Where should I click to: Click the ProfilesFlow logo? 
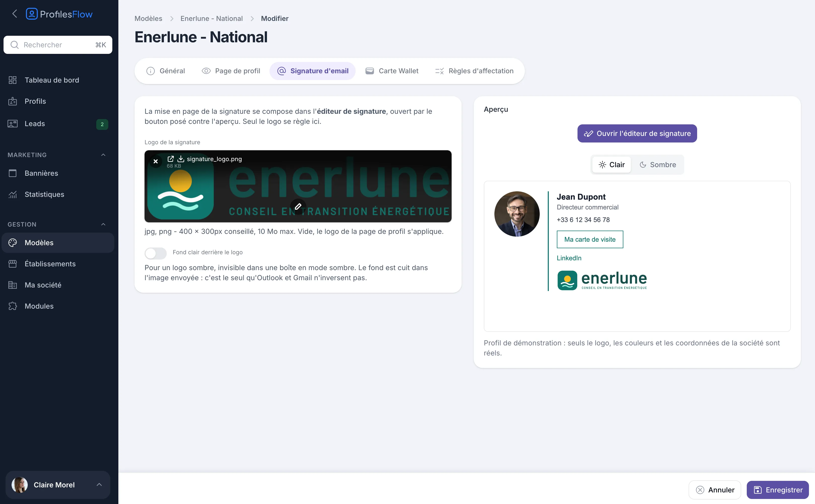pyautogui.click(x=59, y=14)
